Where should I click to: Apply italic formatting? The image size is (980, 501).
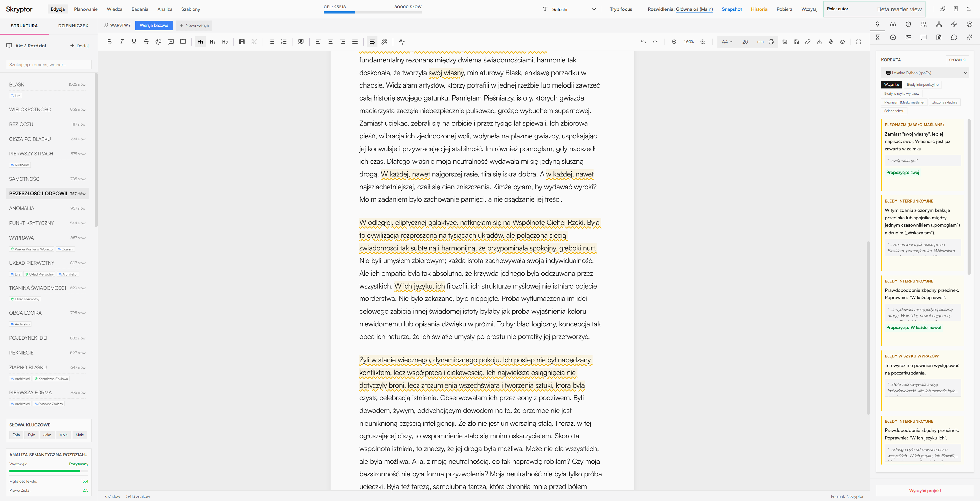click(x=122, y=42)
